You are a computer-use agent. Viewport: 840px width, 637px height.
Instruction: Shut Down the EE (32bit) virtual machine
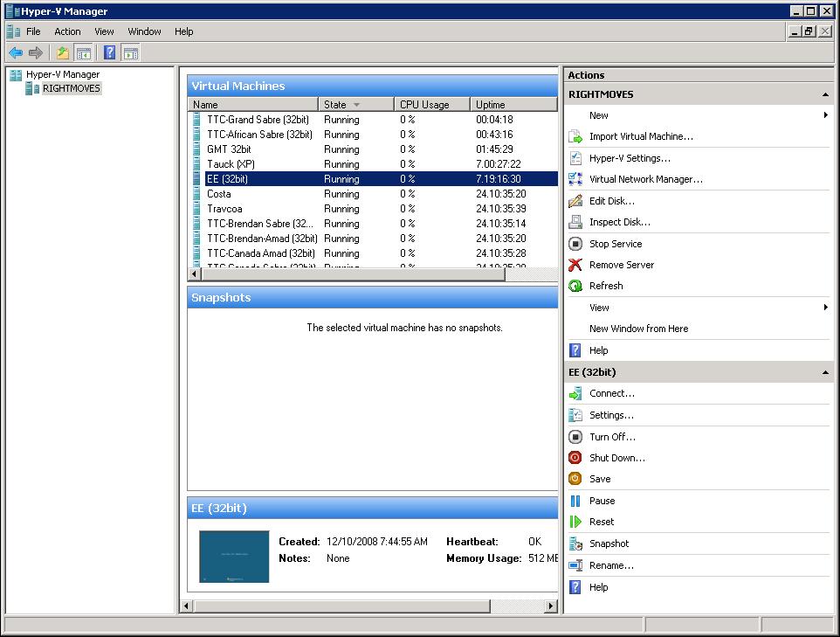click(x=618, y=458)
